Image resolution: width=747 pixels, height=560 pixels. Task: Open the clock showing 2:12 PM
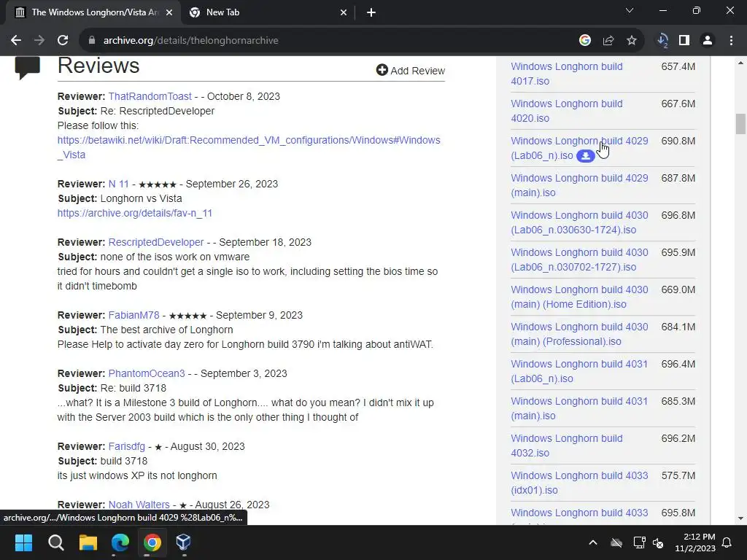tap(695, 542)
